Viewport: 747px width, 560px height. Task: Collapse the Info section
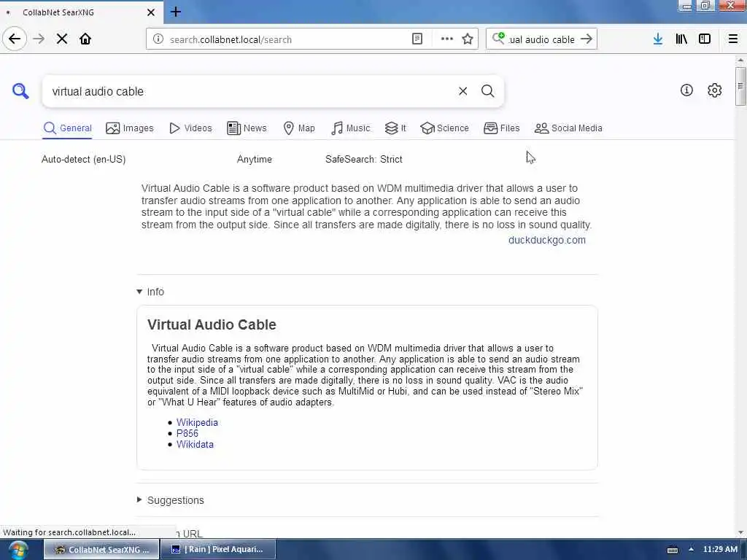click(x=150, y=292)
